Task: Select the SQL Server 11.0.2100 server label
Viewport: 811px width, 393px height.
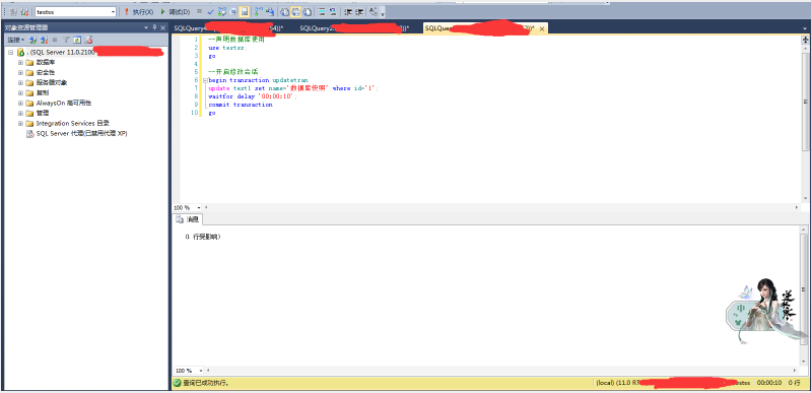Action: coord(62,52)
